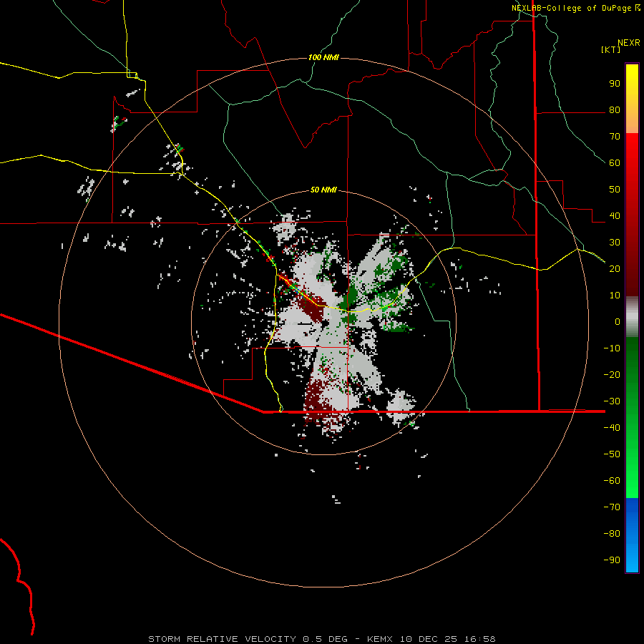Screen dimensions: 644x644
Task: Click the 100 NMI range ring label
Action: pos(323,57)
